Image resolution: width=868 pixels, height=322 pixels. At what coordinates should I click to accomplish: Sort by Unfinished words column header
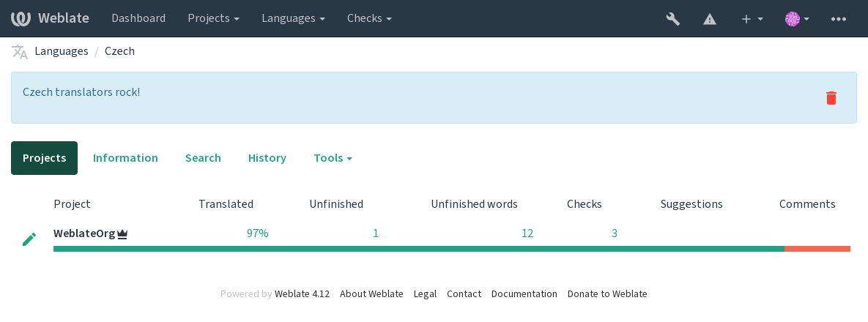click(x=474, y=204)
